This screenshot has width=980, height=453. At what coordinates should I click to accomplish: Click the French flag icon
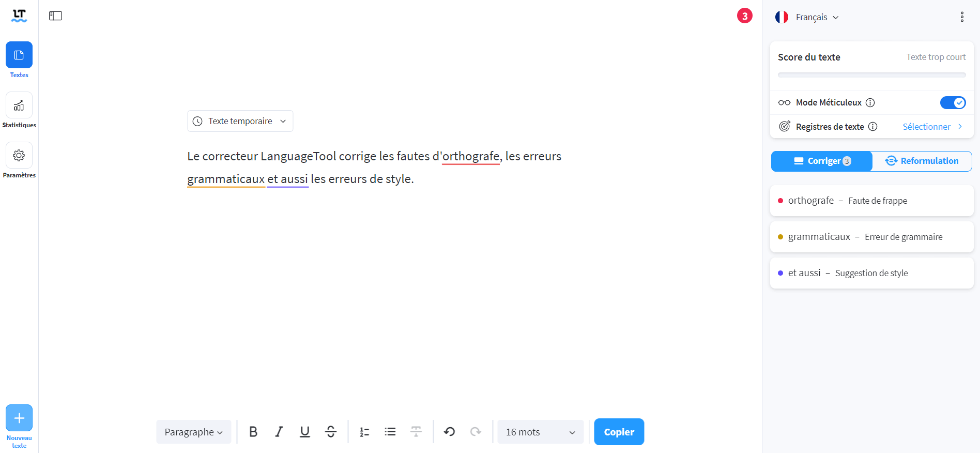coord(782,17)
